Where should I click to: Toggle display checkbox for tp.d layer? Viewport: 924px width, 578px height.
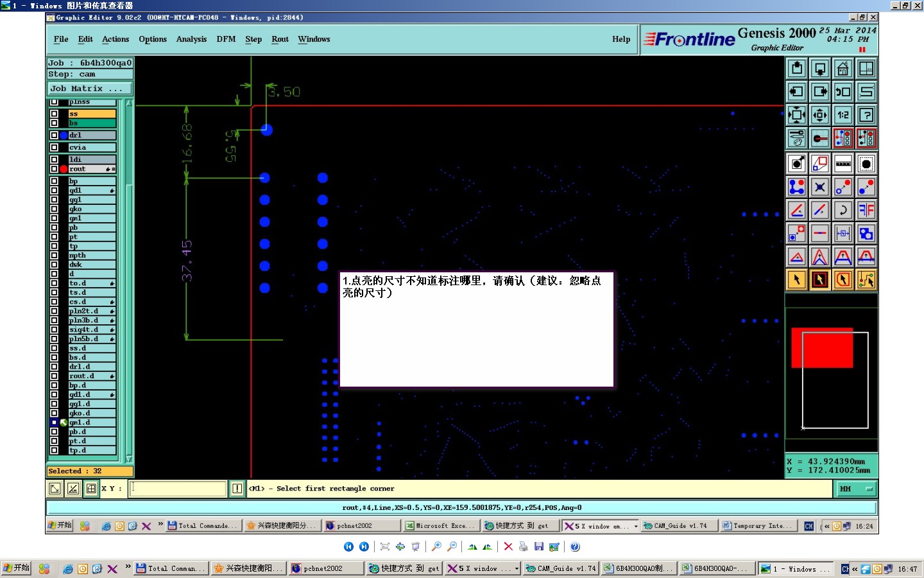click(54, 450)
